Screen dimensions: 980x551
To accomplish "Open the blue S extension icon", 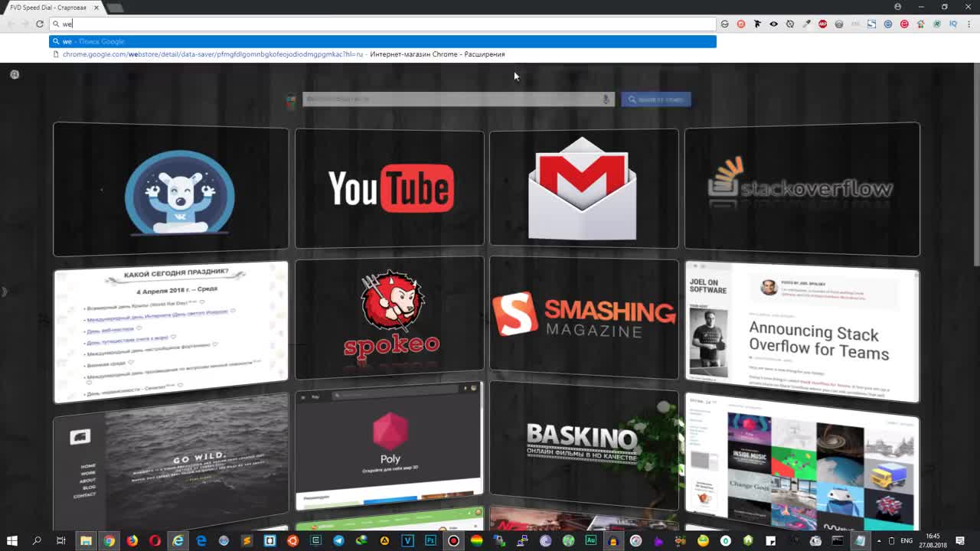I will (x=871, y=24).
